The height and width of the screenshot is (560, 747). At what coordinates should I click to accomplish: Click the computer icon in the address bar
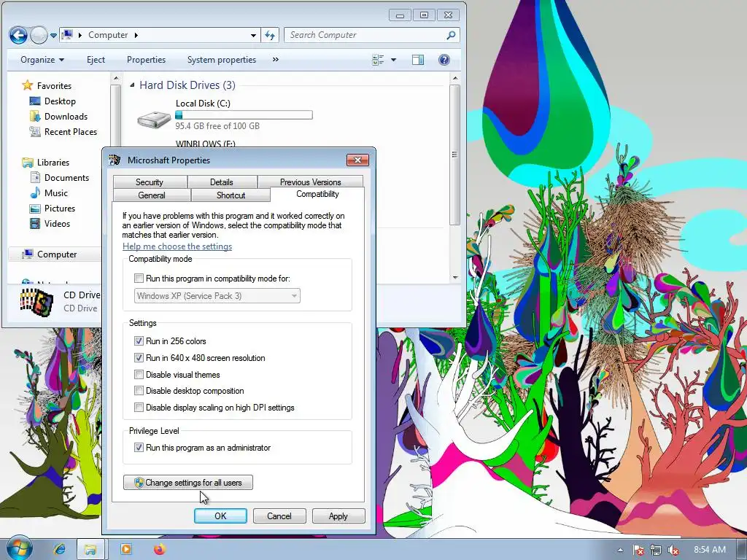(x=68, y=35)
